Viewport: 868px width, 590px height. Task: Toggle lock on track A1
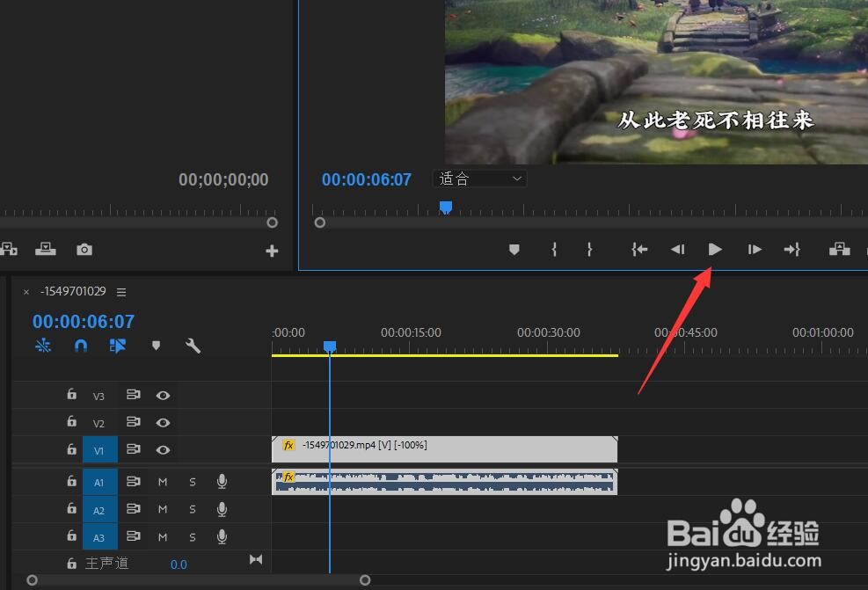click(x=71, y=480)
